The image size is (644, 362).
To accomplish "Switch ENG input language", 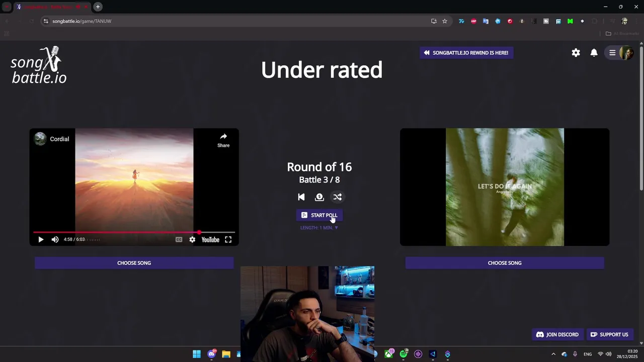I will pos(588,354).
